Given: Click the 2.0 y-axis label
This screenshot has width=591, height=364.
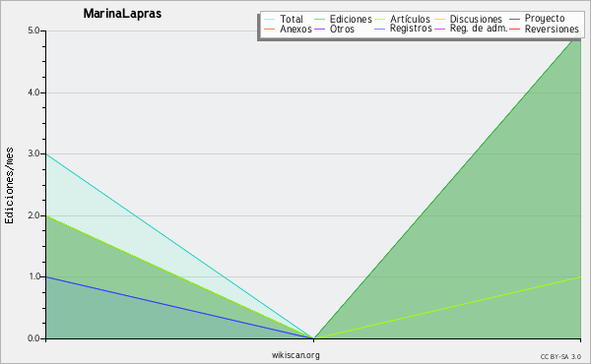Looking at the screenshot, I should click(x=33, y=215).
